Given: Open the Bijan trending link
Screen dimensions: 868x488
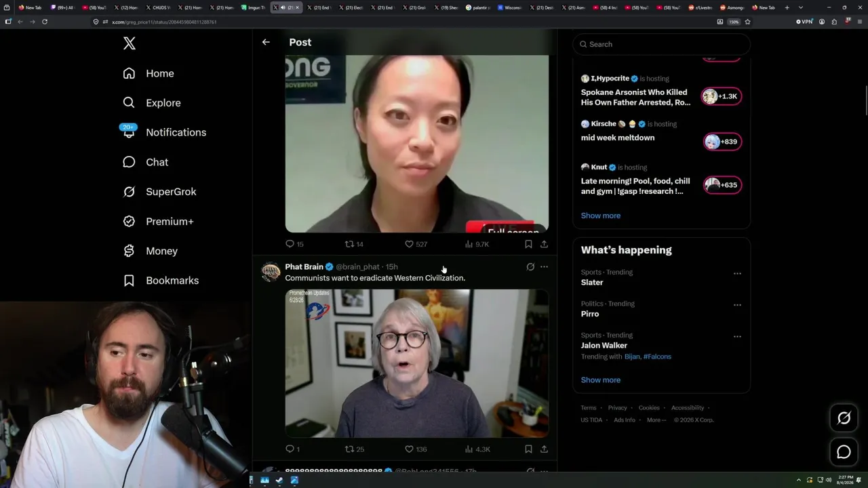Looking at the screenshot, I should (632, 357).
